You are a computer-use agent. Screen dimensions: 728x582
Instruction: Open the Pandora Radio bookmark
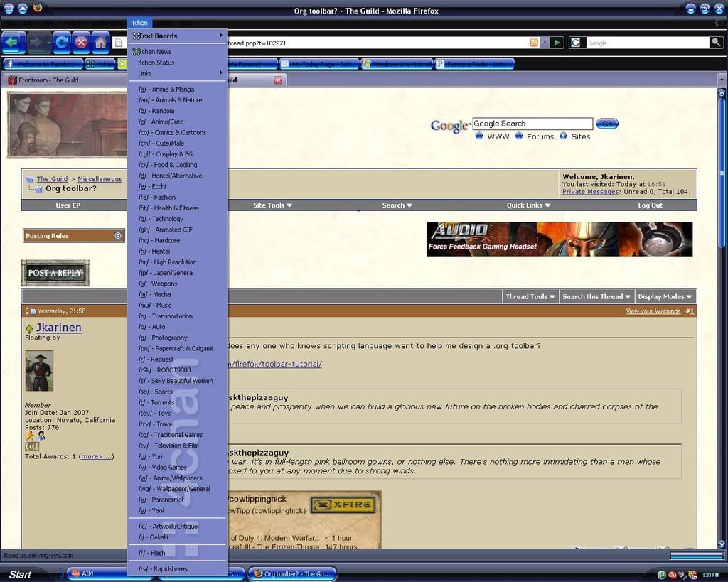pos(474,63)
